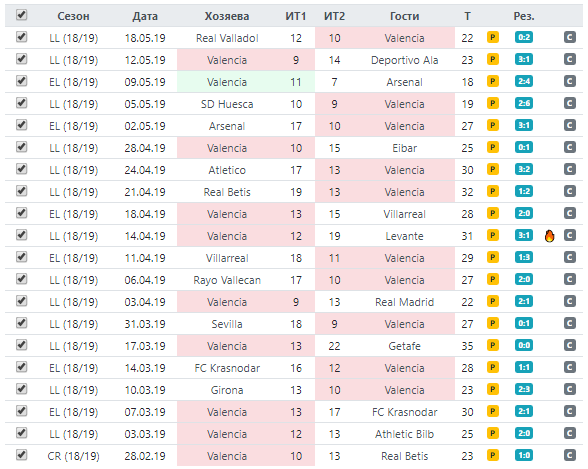Click yellow P icon in Getafe row

492,345
